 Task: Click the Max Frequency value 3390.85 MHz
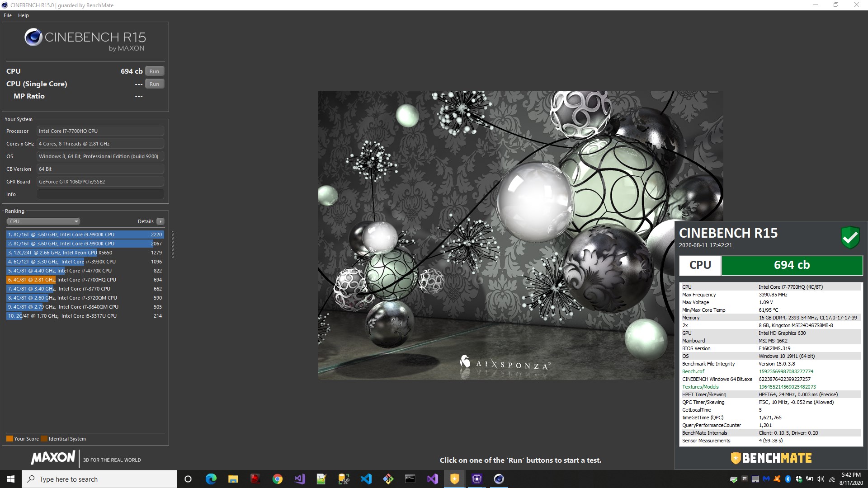point(773,295)
